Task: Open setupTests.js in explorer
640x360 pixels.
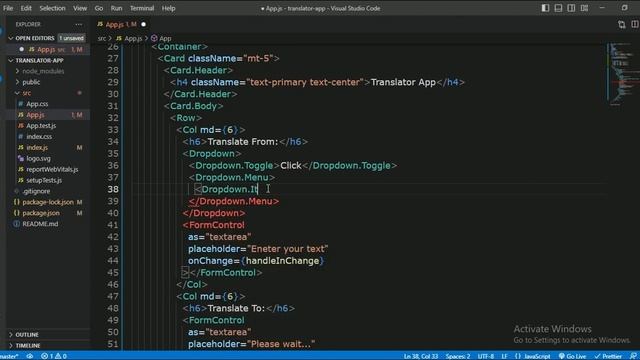Action: point(44,180)
